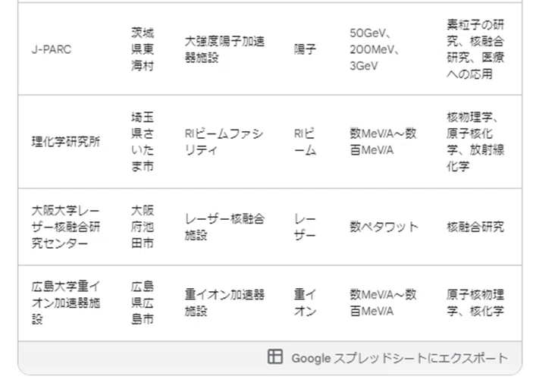Click the レーザー核融合施設 cell
The height and width of the screenshot is (392, 536).
pos(224,227)
